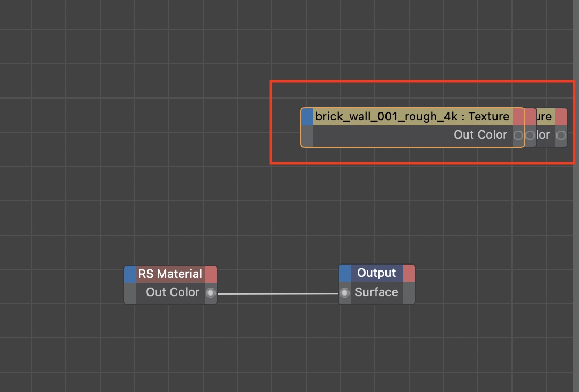Click the brick_wall_001_rough_4k Texture node title
Screen dimensions: 579x392
coord(412,117)
